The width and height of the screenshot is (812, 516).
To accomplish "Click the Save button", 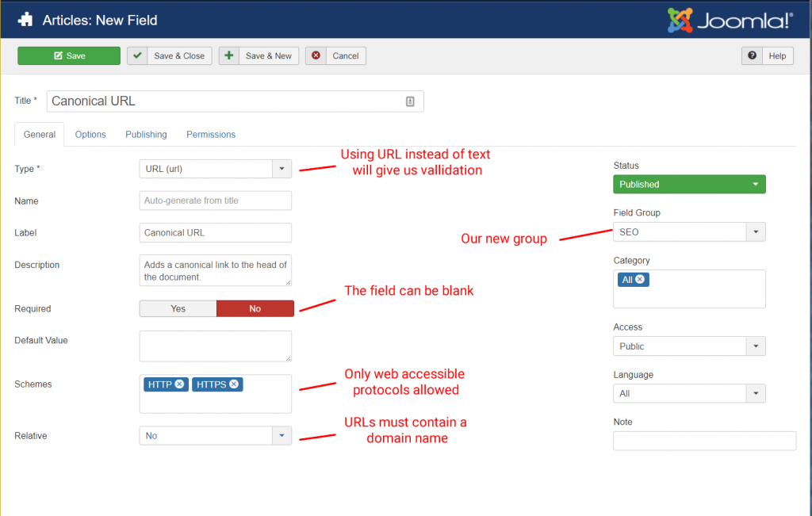I will click(68, 55).
